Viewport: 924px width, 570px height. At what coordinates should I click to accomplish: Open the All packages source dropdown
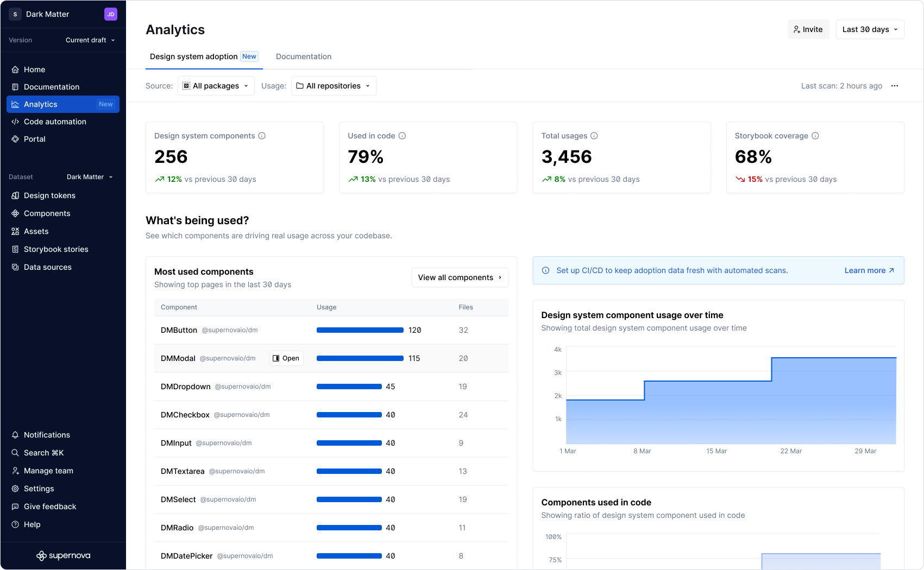click(x=216, y=86)
